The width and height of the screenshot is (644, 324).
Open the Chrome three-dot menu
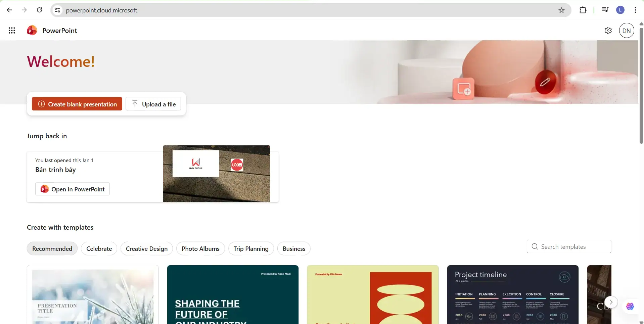pyautogui.click(x=635, y=10)
